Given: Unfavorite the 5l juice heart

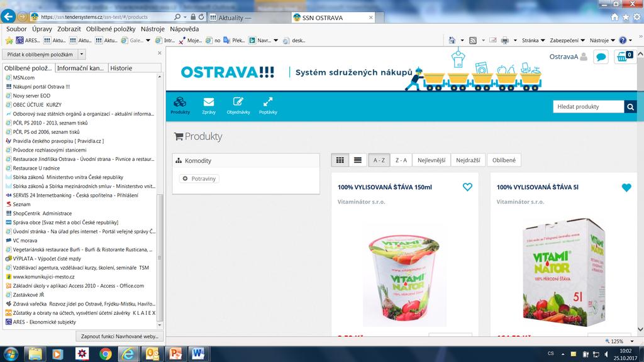Looking at the screenshot, I should 626,187.
